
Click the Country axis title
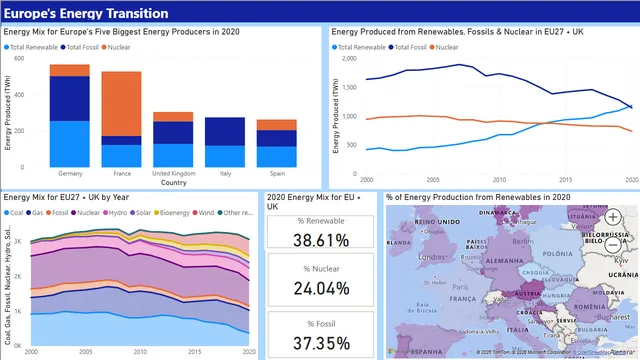click(x=173, y=183)
